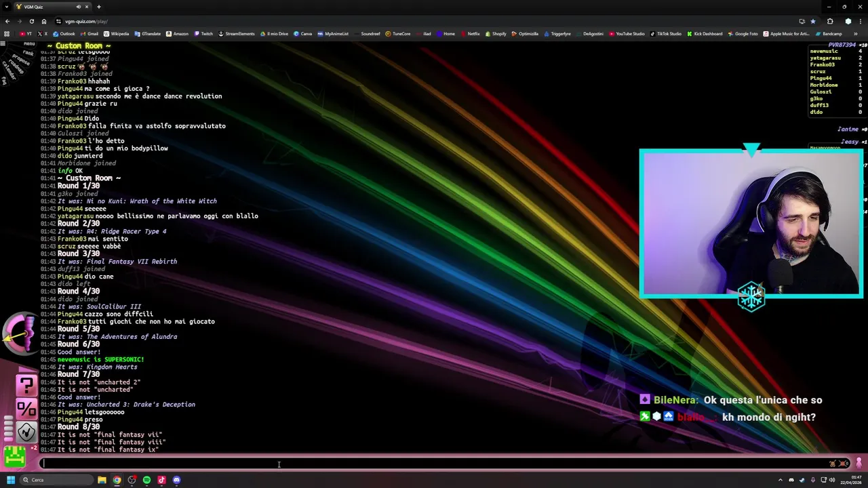
Task: Open the Windows Start menu
Action: coord(11,480)
